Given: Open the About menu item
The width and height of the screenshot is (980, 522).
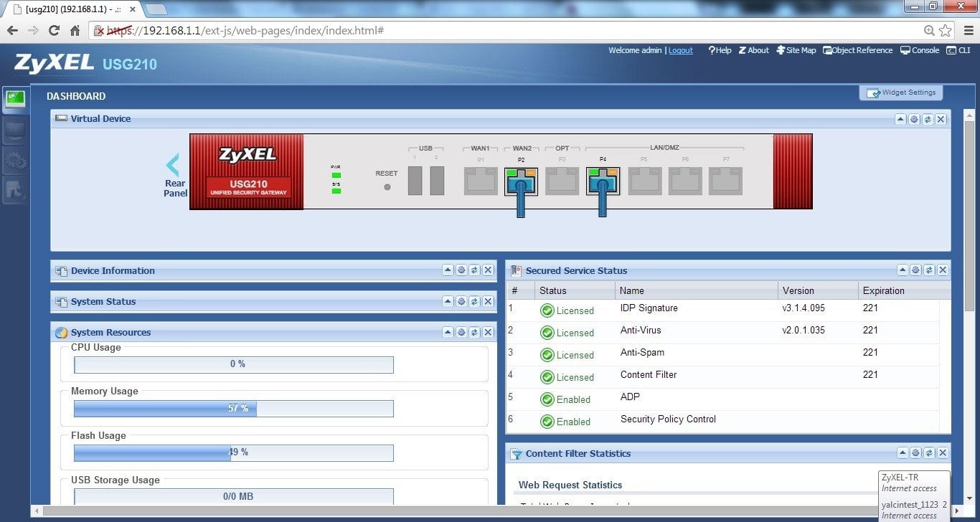Looking at the screenshot, I should click(753, 50).
